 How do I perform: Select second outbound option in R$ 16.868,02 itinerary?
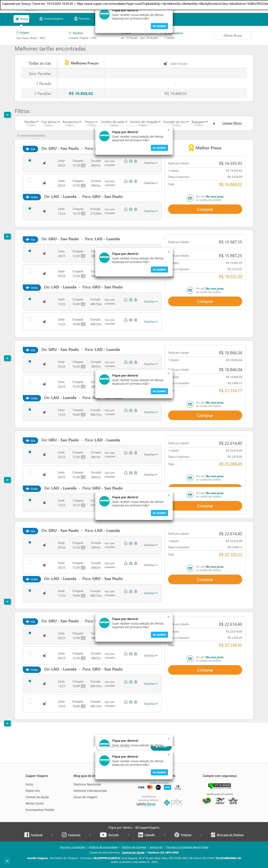pyautogui.click(x=30, y=180)
